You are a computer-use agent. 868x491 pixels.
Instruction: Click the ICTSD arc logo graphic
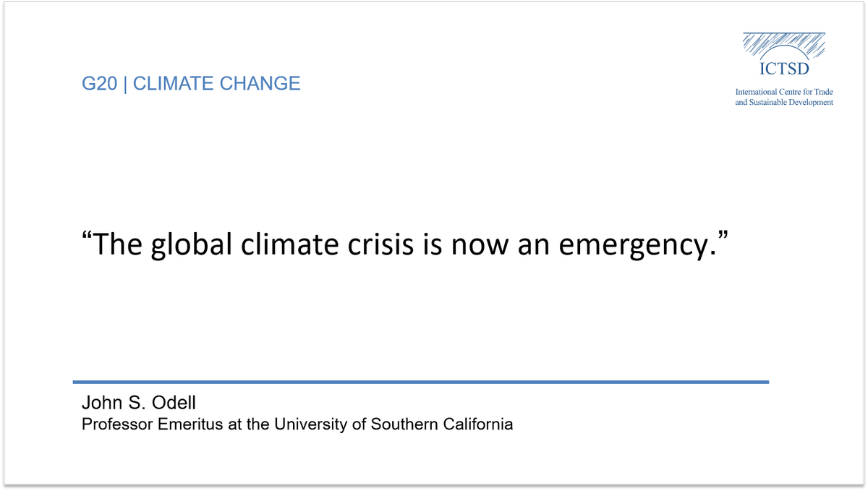click(784, 47)
